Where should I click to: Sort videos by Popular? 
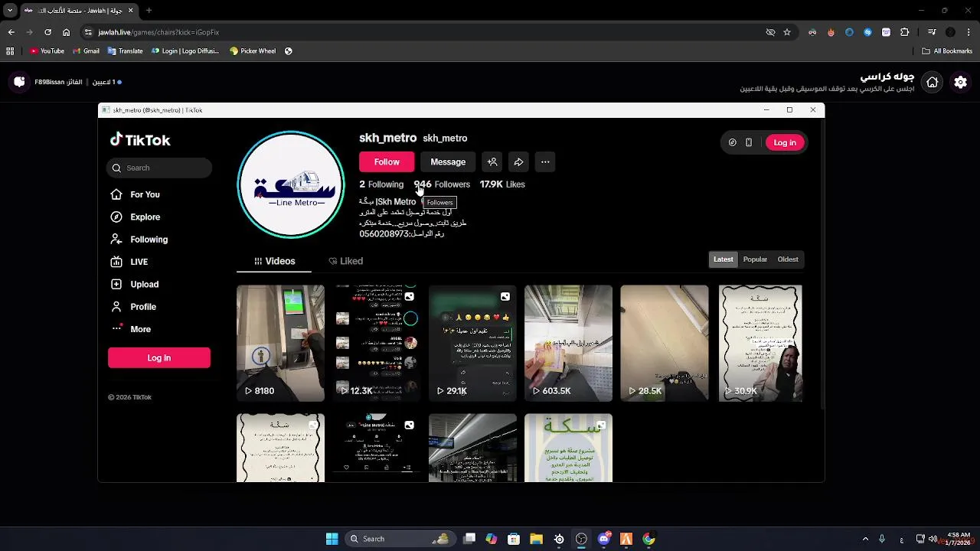pyautogui.click(x=755, y=259)
